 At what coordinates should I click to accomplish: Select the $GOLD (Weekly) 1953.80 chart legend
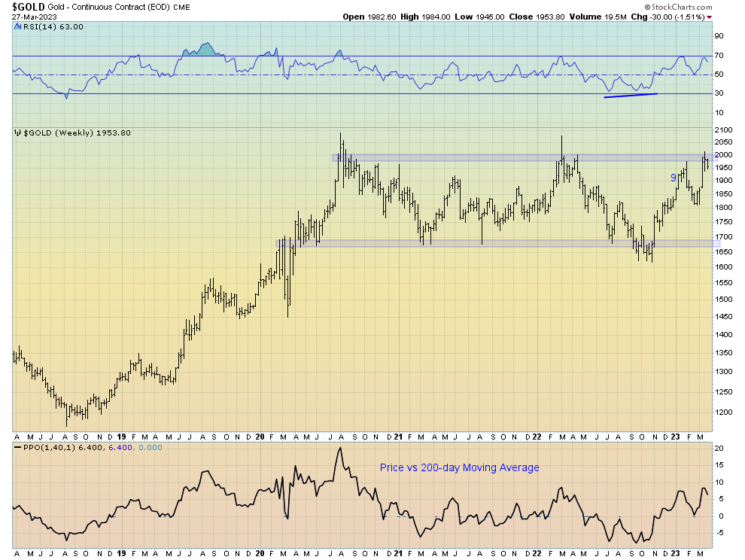pyautogui.click(x=71, y=132)
